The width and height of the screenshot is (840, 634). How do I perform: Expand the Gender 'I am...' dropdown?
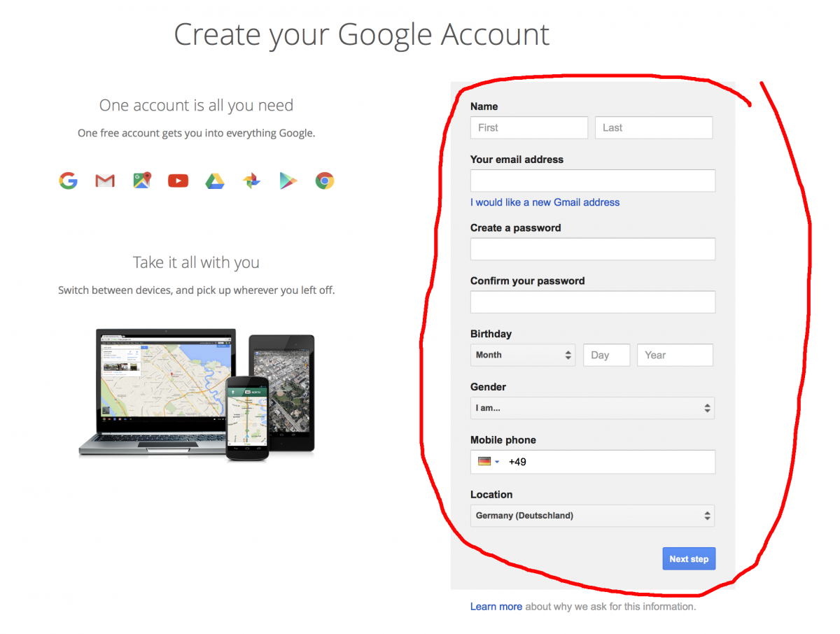[592, 408]
